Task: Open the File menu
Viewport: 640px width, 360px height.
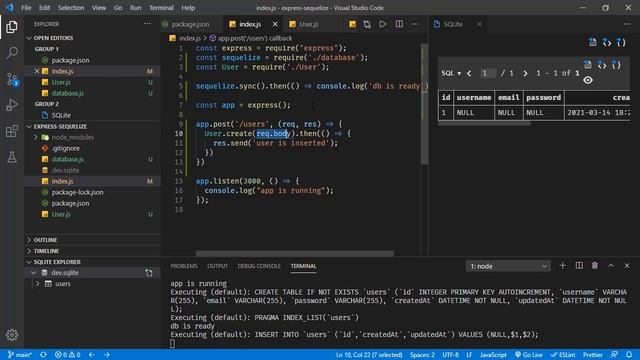Action: coord(26,8)
